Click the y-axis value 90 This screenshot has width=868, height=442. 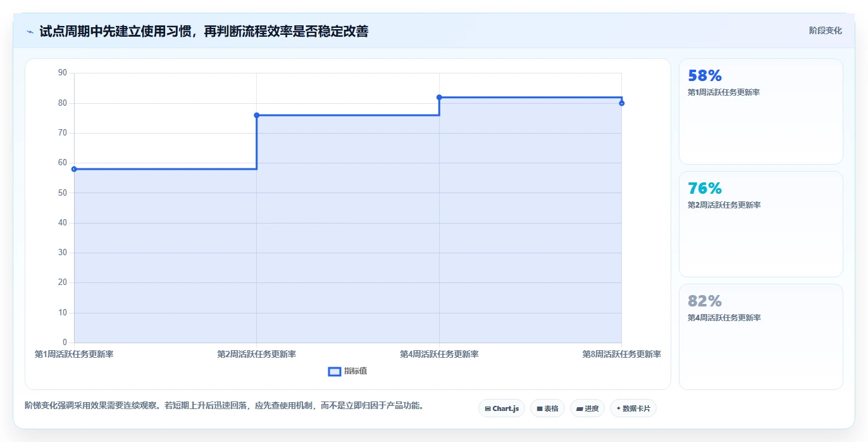[62, 73]
